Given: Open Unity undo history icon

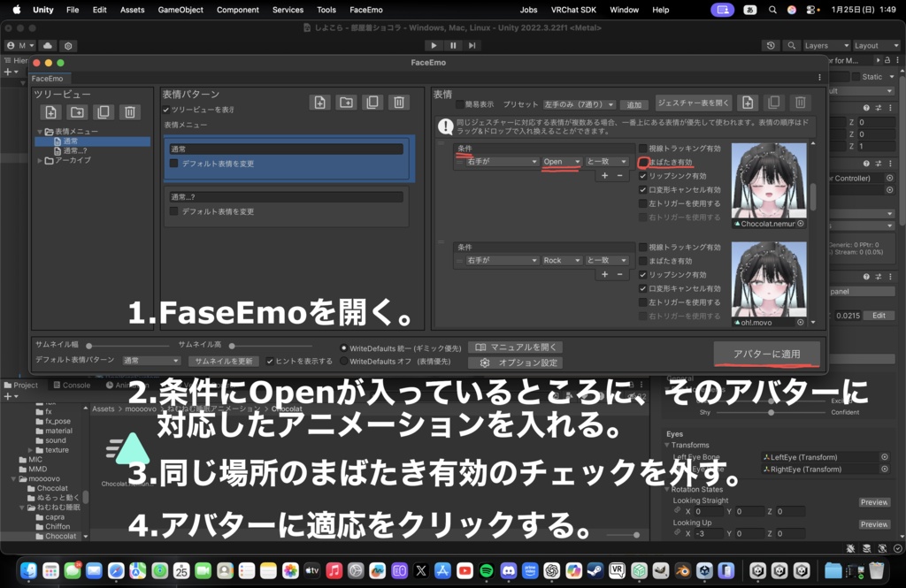Looking at the screenshot, I should [771, 46].
